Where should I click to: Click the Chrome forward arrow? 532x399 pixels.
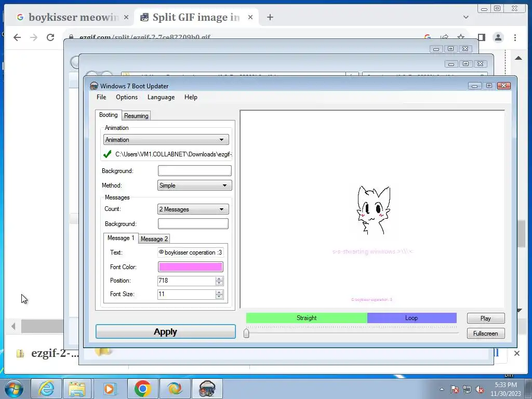[x=34, y=37]
